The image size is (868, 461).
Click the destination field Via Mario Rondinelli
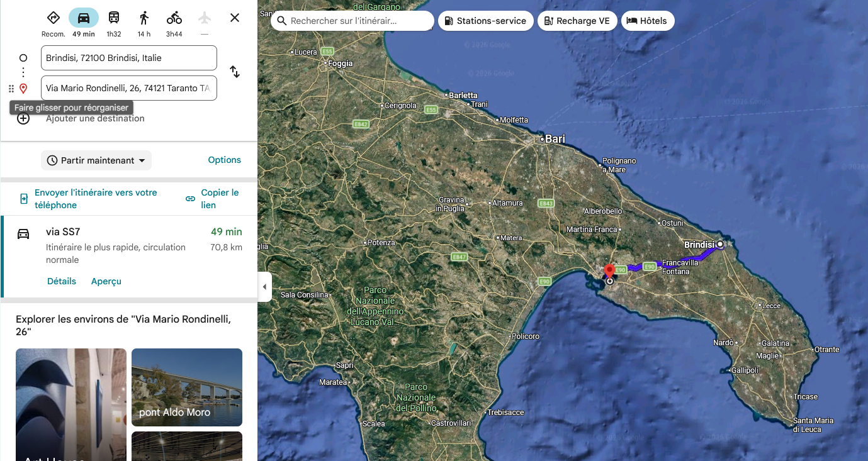coord(129,88)
